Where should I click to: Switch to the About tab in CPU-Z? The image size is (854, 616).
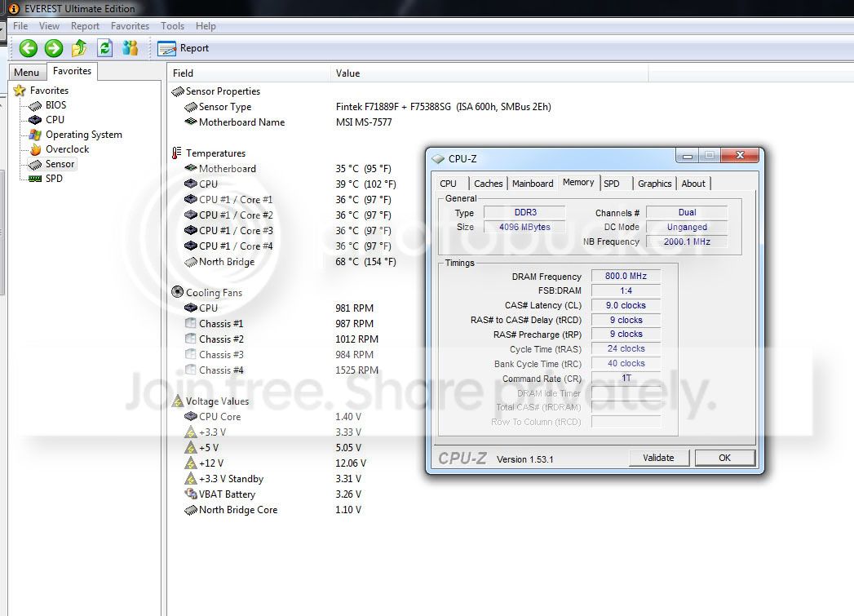coord(693,184)
